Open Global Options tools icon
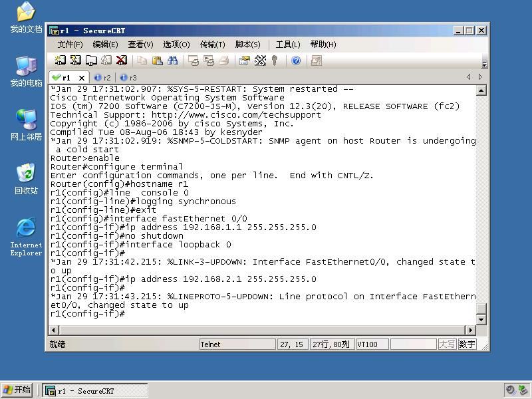Image resolution: width=532 pixels, height=399 pixels. (260, 61)
